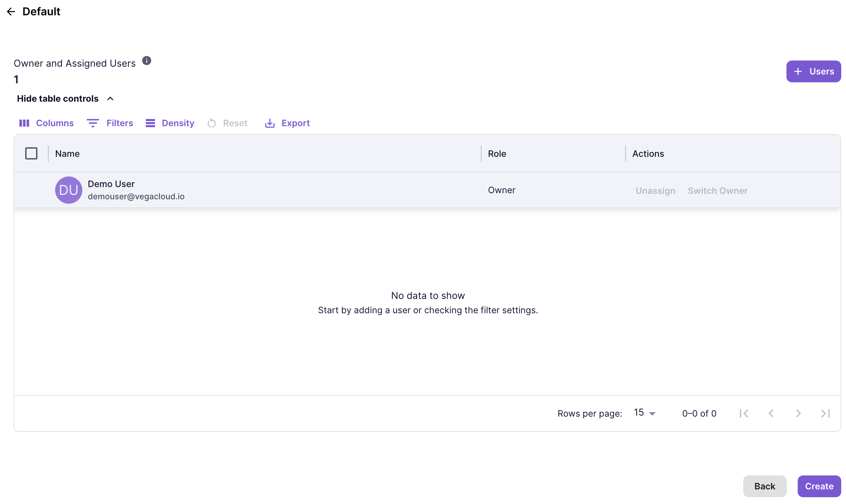Image resolution: width=846 pixels, height=504 pixels.
Task: Toggle the checkbox in the table header row
Action: tap(31, 153)
